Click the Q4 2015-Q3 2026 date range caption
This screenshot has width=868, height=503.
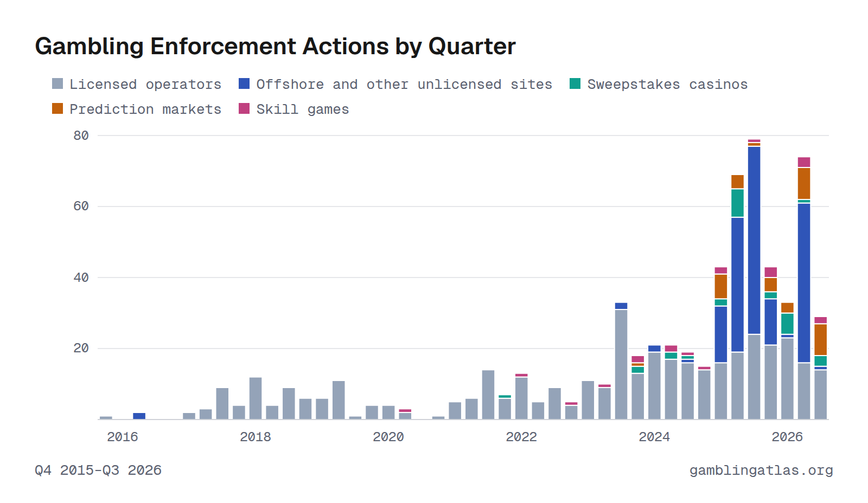[x=98, y=470]
